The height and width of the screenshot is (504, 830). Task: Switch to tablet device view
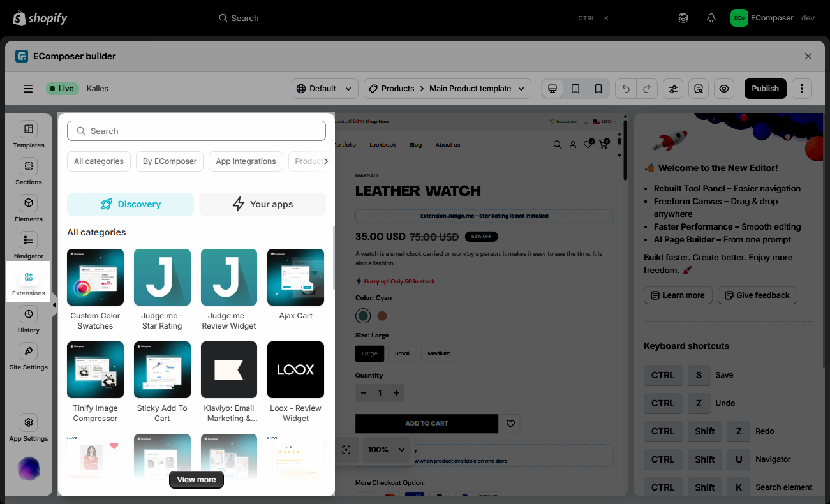[575, 89]
